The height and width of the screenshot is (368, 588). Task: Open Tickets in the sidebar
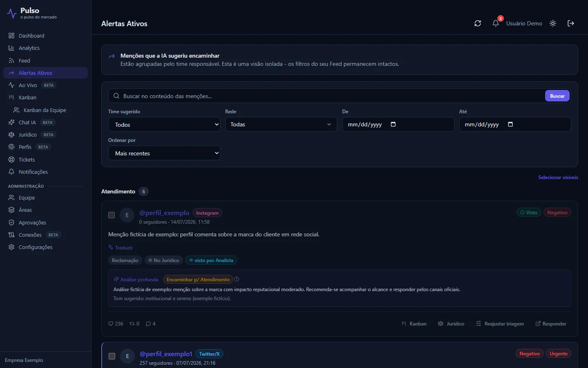(45, 159)
